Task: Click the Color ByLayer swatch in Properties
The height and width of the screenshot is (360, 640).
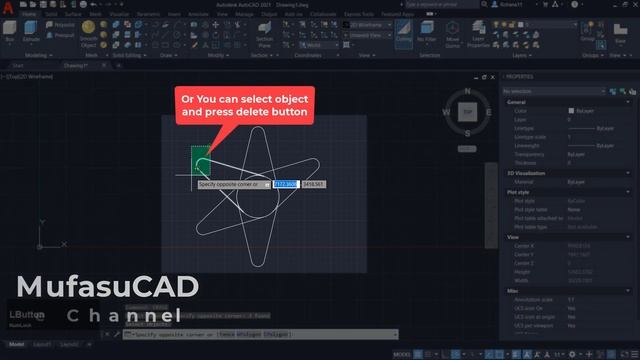Action: tap(571, 111)
